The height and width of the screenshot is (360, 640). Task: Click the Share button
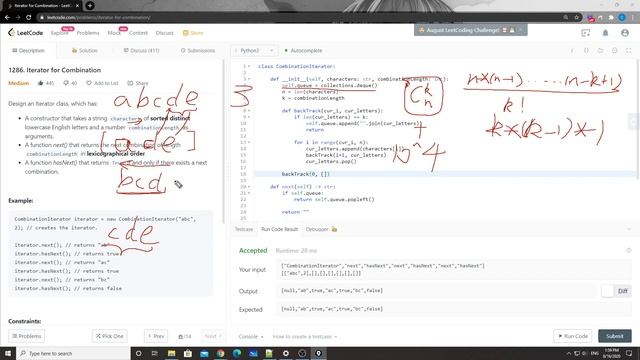[x=138, y=83]
